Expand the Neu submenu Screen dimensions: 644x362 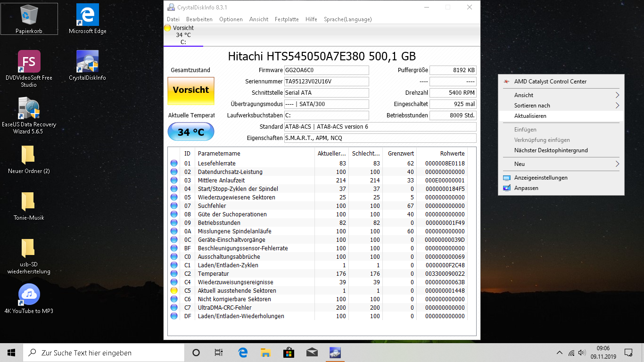click(x=561, y=164)
